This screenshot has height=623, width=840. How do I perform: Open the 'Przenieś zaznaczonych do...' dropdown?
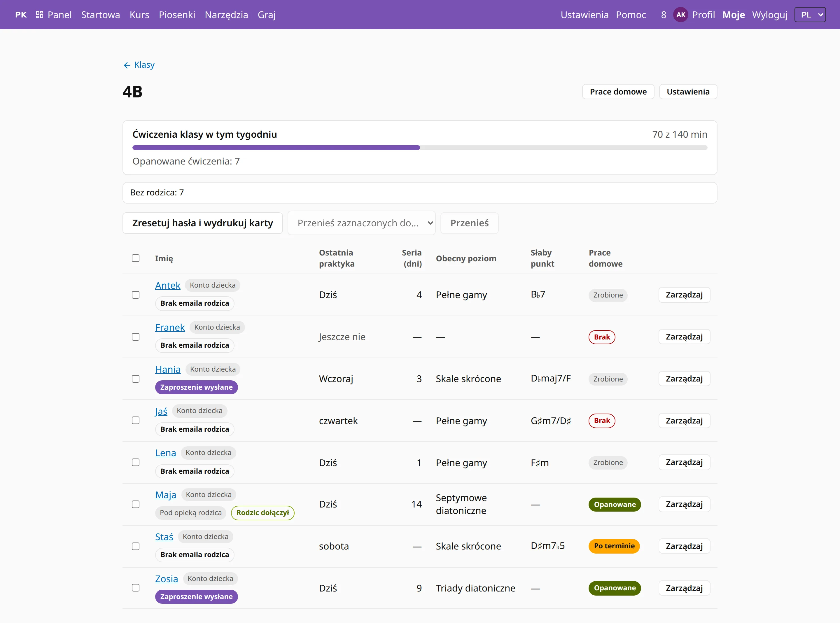point(362,223)
